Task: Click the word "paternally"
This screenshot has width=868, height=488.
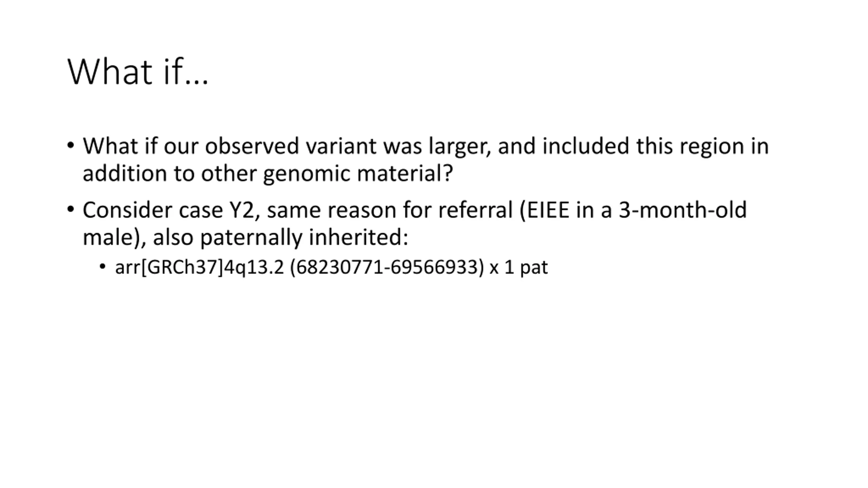Action: coord(251,238)
